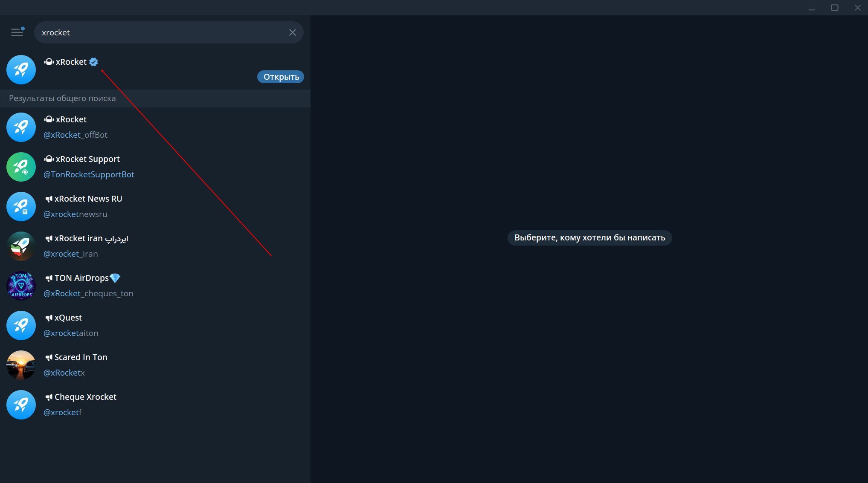Open the @xrocket_iran username link
This screenshot has height=483, width=868.
click(71, 254)
